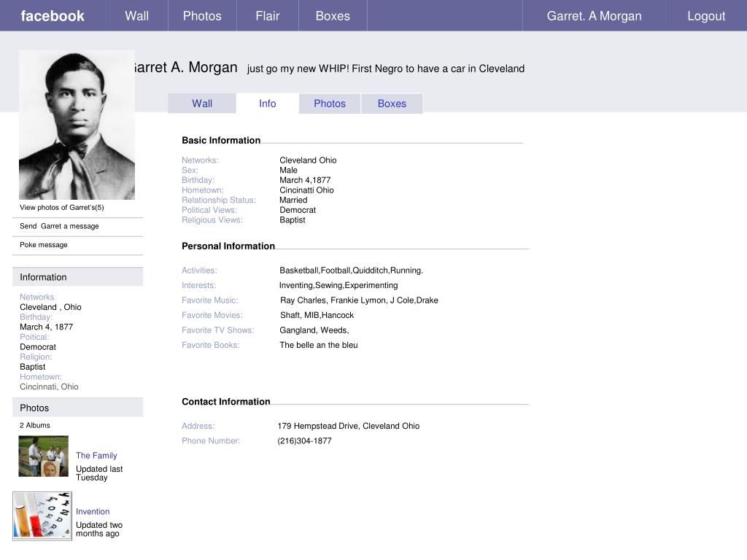Screen dimensions: 747x560
Task: Select Flair in the top navigation bar
Action: (267, 16)
